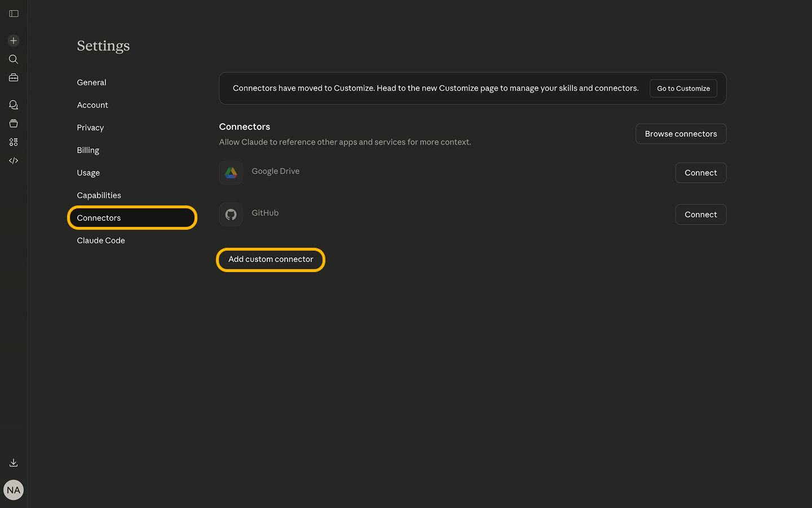Open the Code brackets icon
Viewport: 812px width, 508px height.
(14, 161)
